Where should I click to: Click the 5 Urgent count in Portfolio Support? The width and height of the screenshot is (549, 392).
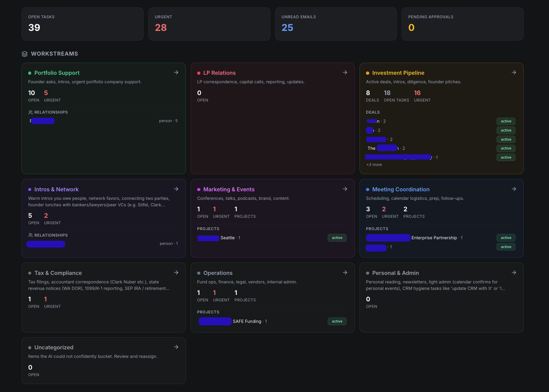(52, 96)
